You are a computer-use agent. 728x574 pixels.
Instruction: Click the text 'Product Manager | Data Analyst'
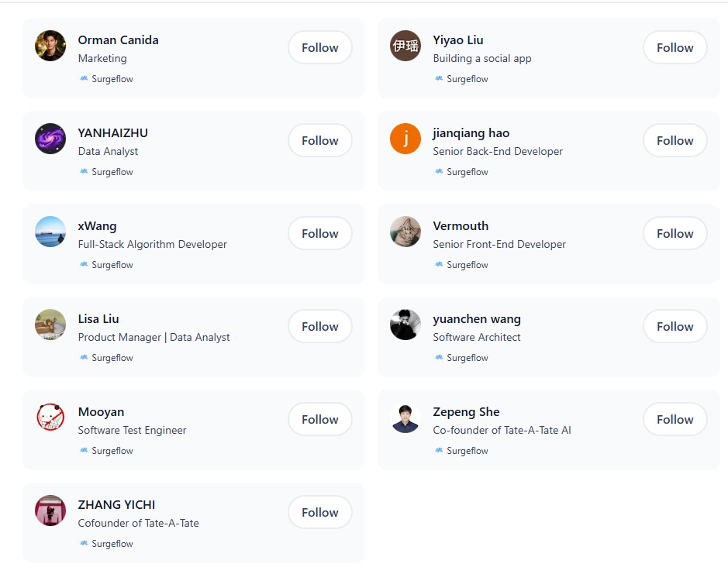click(x=154, y=337)
